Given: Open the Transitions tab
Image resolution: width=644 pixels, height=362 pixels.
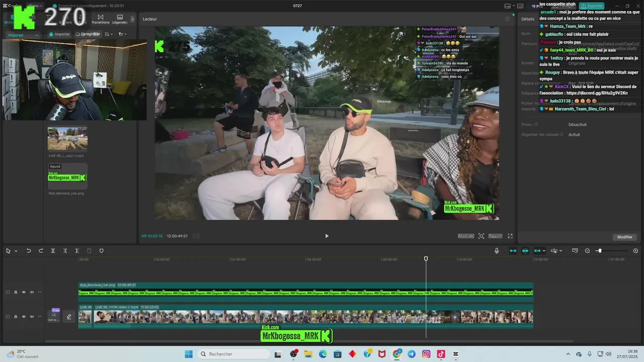Looking at the screenshot, I should (100, 19).
